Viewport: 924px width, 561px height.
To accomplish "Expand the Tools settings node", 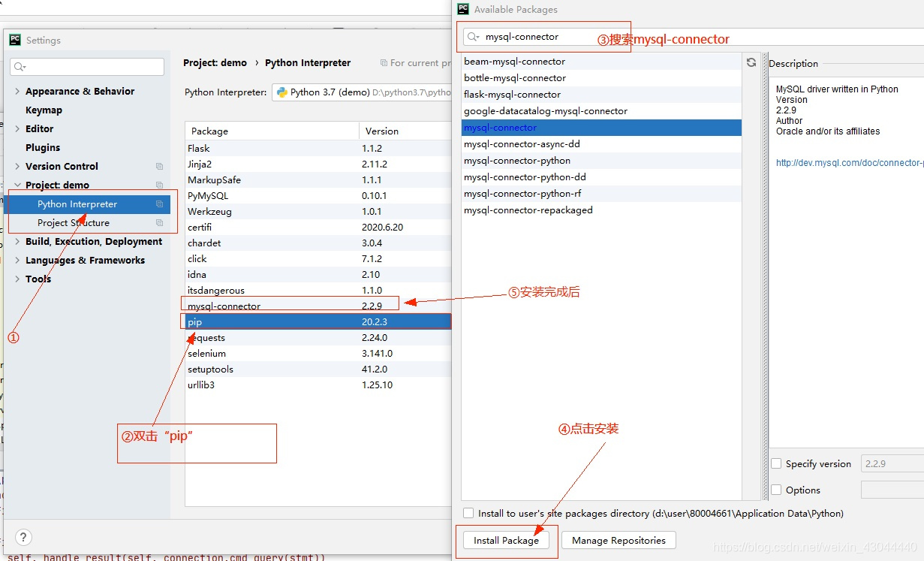I will [x=17, y=279].
